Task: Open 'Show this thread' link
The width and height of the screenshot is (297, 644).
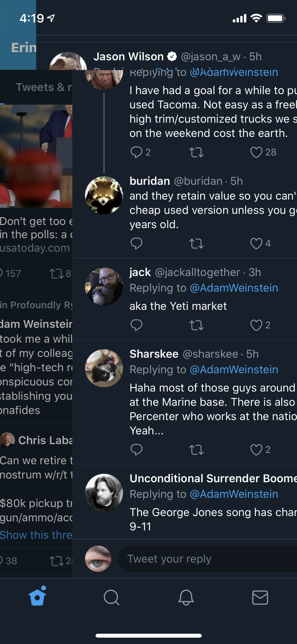Action: 36,535
